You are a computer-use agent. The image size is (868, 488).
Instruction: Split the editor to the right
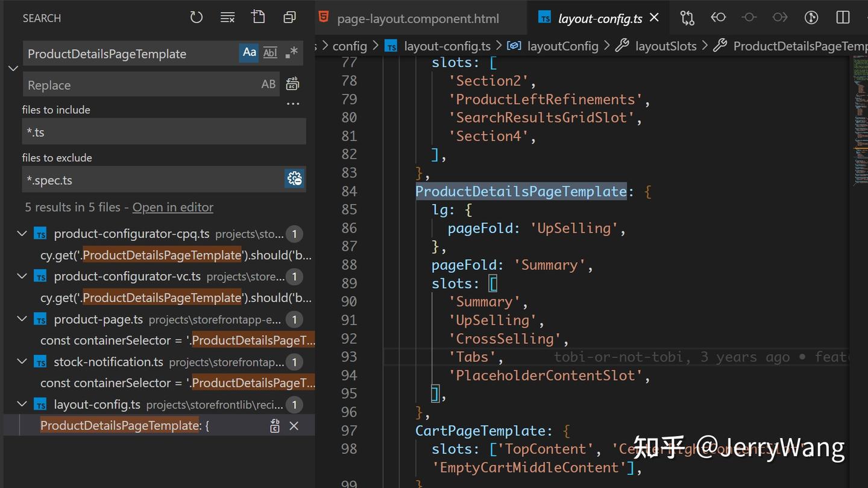pyautogui.click(x=843, y=17)
